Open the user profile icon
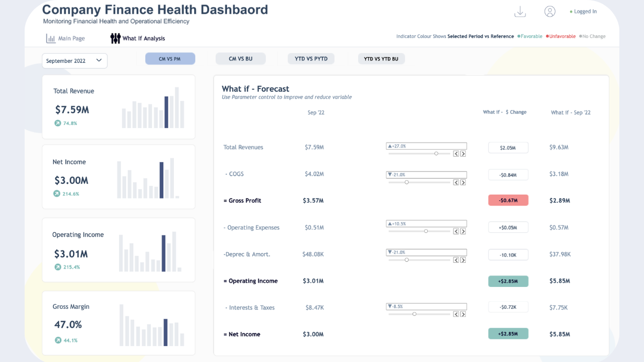 pyautogui.click(x=550, y=11)
